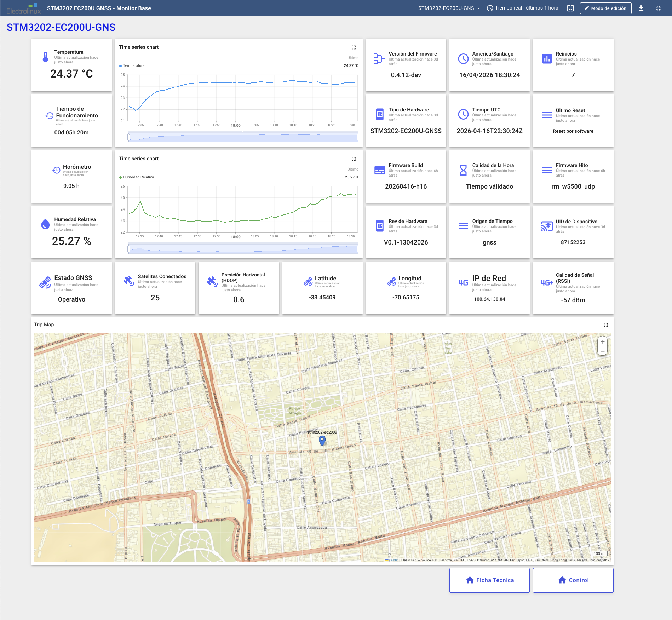Screen dimensions: 672x620
Task: Click the stm3202-ec200u map location marker
Action: click(x=322, y=440)
